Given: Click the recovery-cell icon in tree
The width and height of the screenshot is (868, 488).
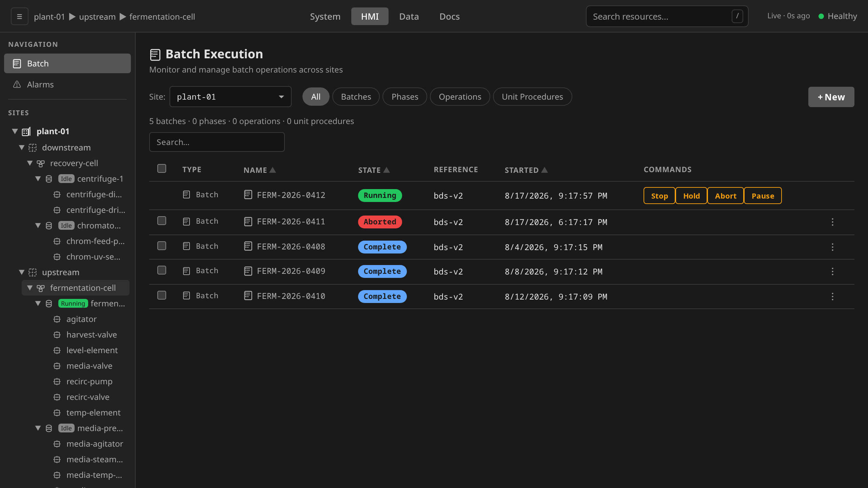Looking at the screenshot, I should [x=41, y=164].
